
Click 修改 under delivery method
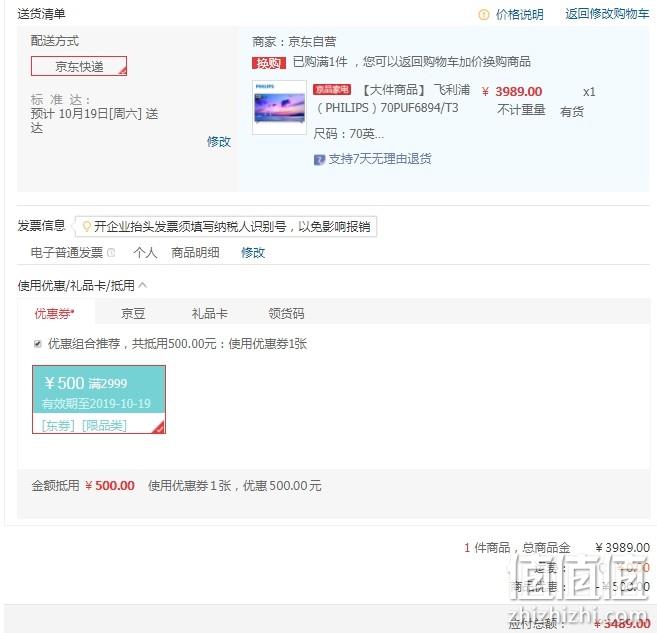pyautogui.click(x=219, y=142)
